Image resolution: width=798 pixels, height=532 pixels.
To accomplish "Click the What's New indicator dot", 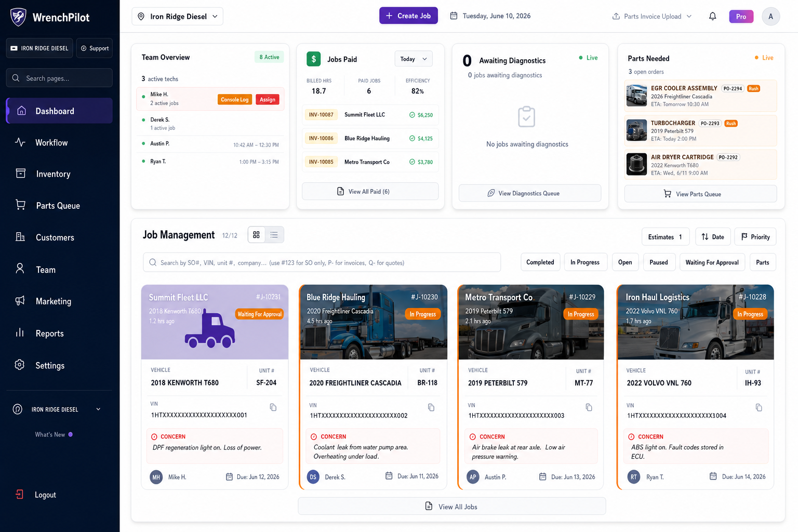I will [x=71, y=434].
